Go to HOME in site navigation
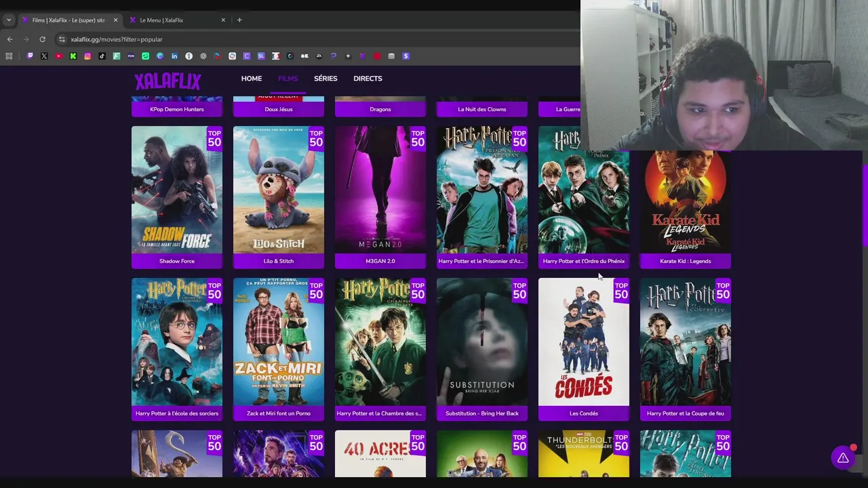 [252, 79]
